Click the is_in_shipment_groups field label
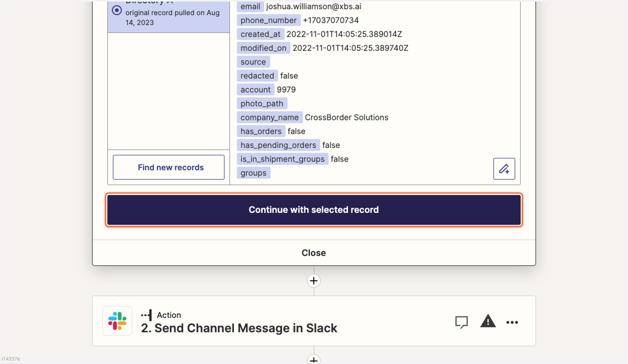The image size is (628, 364). pos(283,159)
